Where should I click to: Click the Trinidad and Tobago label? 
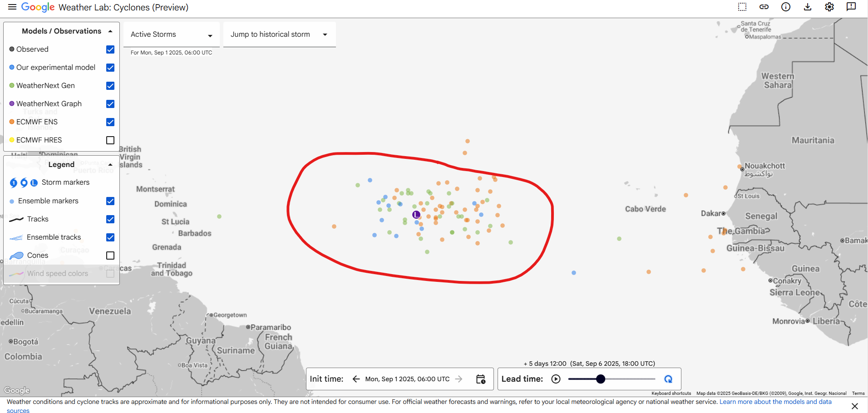click(x=172, y=269)
